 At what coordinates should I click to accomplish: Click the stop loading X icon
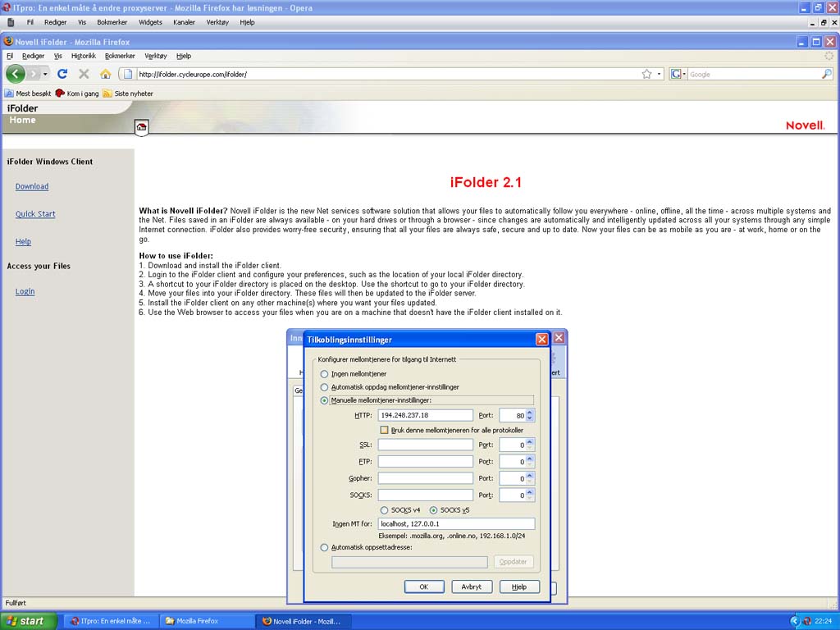pos(84,74)
